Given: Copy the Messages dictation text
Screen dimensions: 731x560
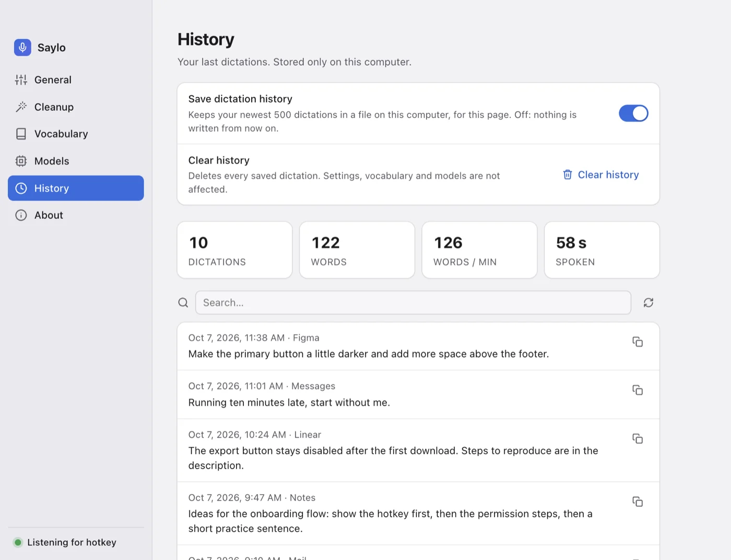Looking at the screenshot, I should coord(638,390).
